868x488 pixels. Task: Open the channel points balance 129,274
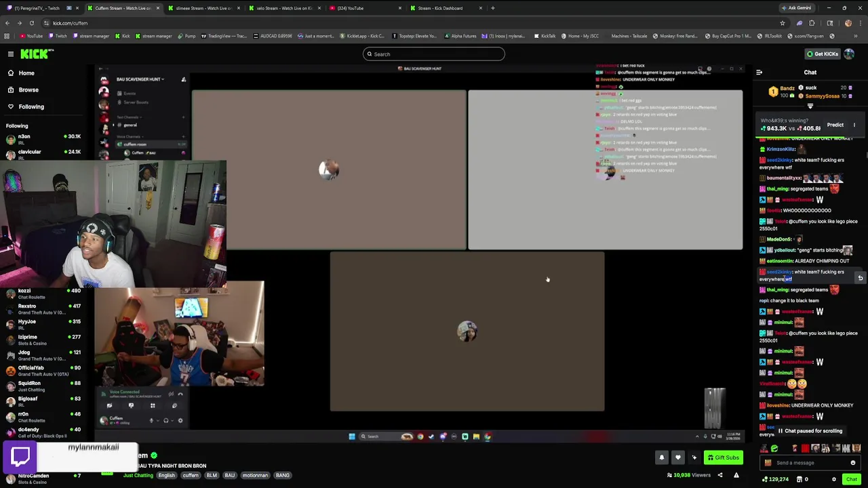776,479
